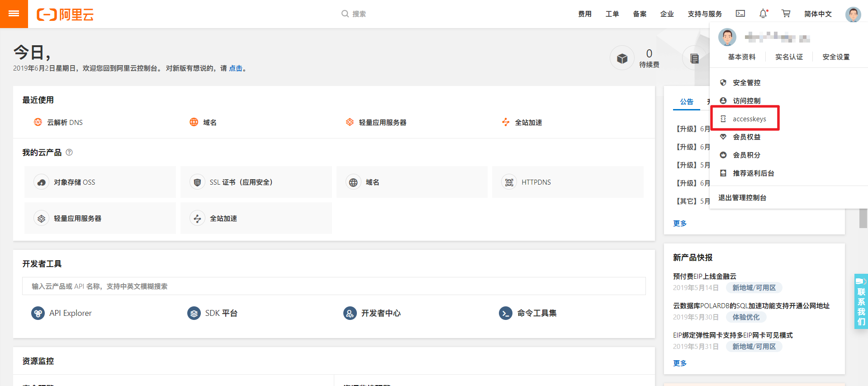Switch language via 简体中文
The width and height of the screenshot is (868, 386).
click(818, 14)
